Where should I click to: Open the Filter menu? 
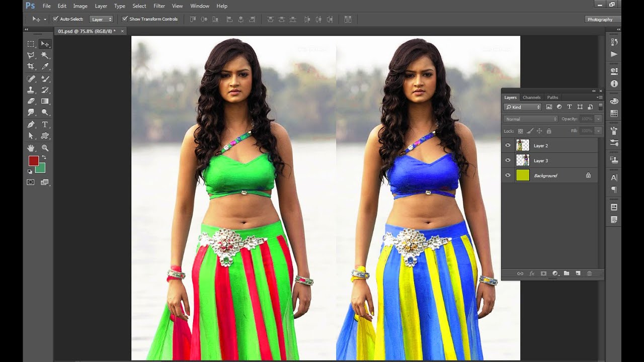click(x=159, y=6)
